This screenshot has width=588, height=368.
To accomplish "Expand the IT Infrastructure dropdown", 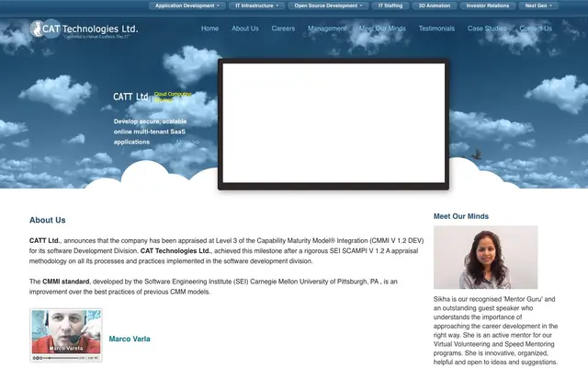I will pos(257,6).
